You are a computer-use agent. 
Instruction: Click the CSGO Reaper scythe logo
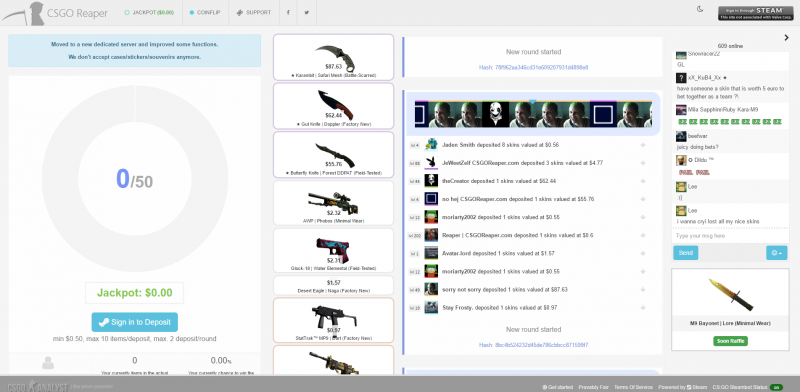click(x=22, y=13)
